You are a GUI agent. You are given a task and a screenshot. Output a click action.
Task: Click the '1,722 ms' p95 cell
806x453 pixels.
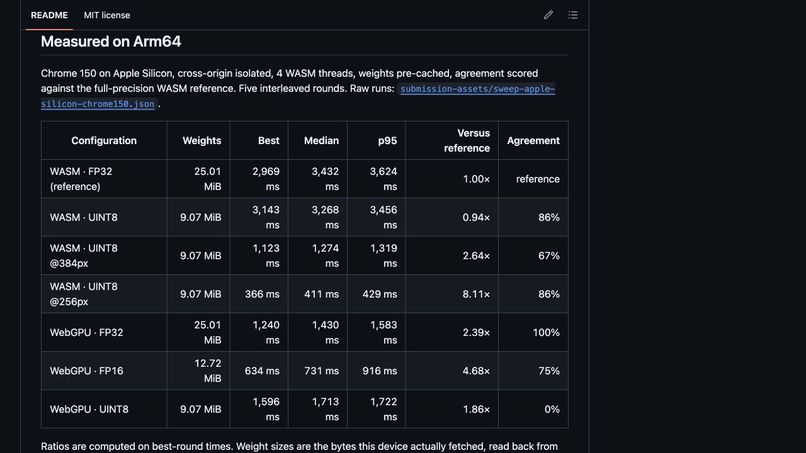click(x=376, y=409)
